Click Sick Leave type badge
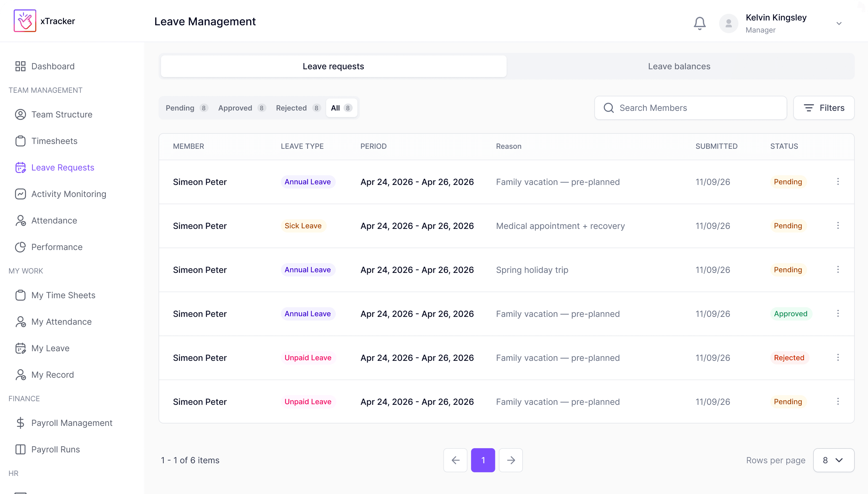Viewport: 868px width, 494px height. click(303, 226)
